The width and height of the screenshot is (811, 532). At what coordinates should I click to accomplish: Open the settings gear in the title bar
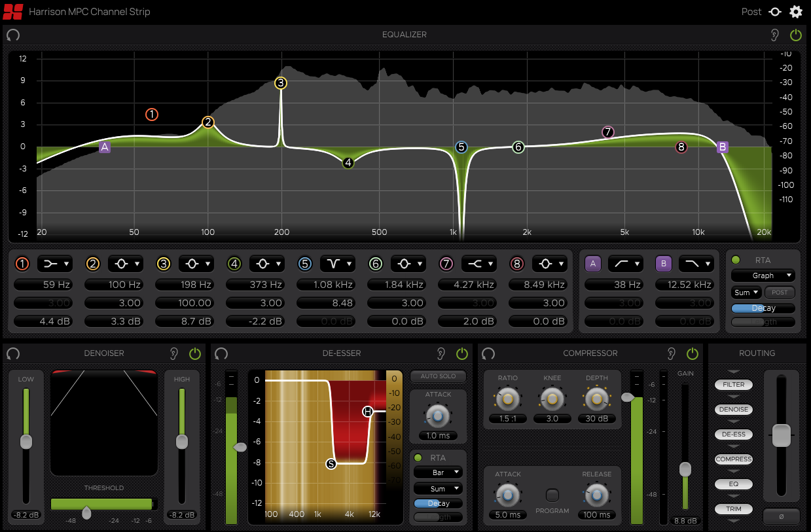tap(796, 12)
